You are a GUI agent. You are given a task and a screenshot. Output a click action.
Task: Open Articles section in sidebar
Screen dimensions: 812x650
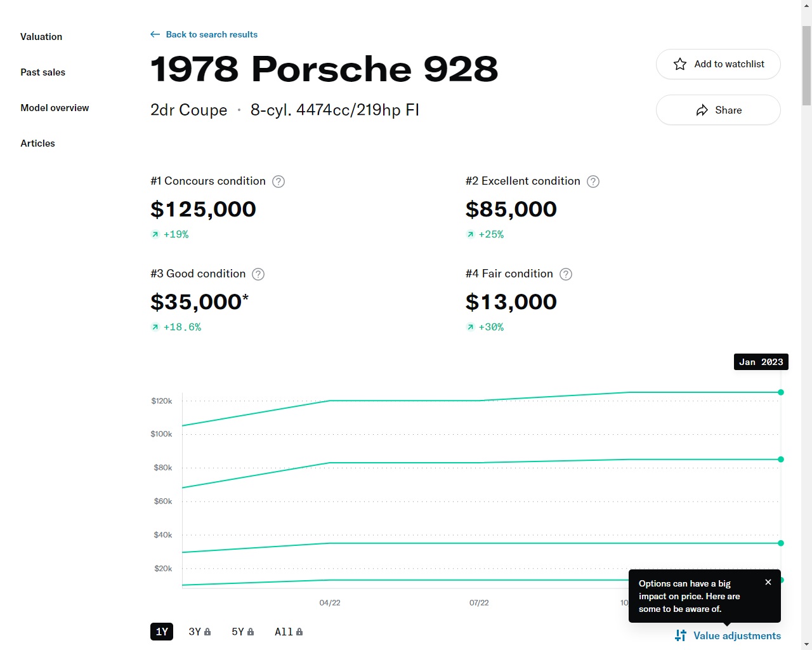[x=37, y=143]
